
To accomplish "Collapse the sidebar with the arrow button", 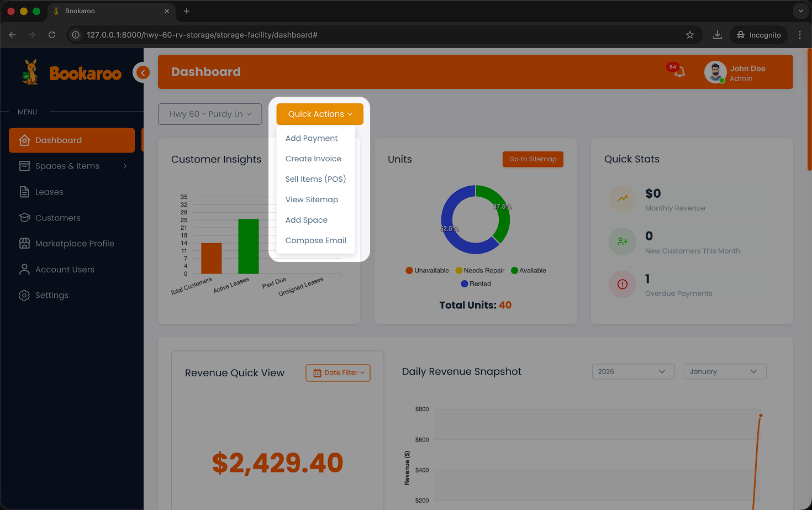I will point(143,72).
